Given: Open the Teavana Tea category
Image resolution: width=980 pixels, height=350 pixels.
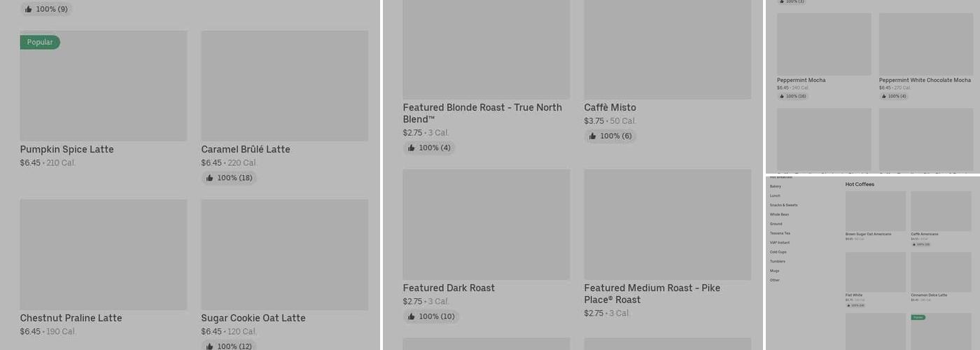Looking at the screenshot, I should click(x=780, y=233).
